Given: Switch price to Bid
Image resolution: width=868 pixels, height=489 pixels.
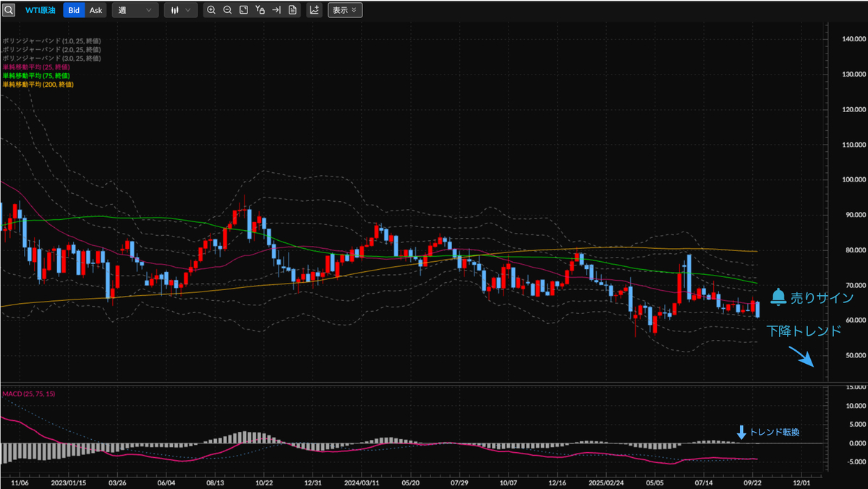Looking at the screenshot, I should 74,10.
